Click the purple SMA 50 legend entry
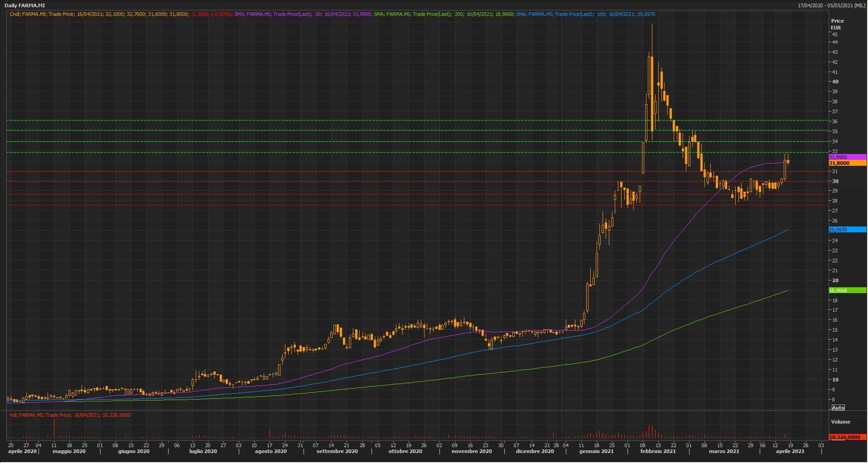The image size is (868, 463). (x=303, y=14)
